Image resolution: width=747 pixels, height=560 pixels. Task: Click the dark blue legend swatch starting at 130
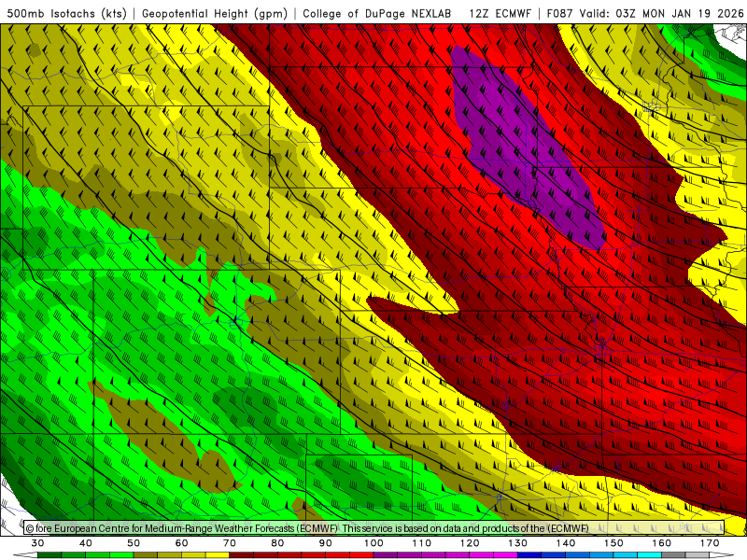[529, 555]
